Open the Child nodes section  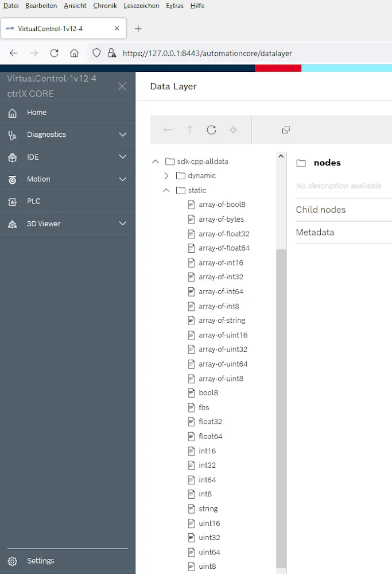click(344, 210)
